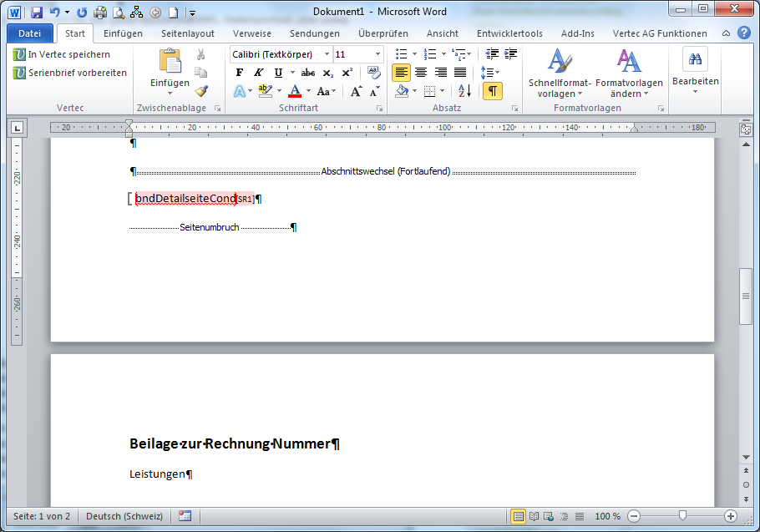Screen dimensions: 760x532
Task: Click the Save icon in quick access toolbar
Action: pos(37,13)
